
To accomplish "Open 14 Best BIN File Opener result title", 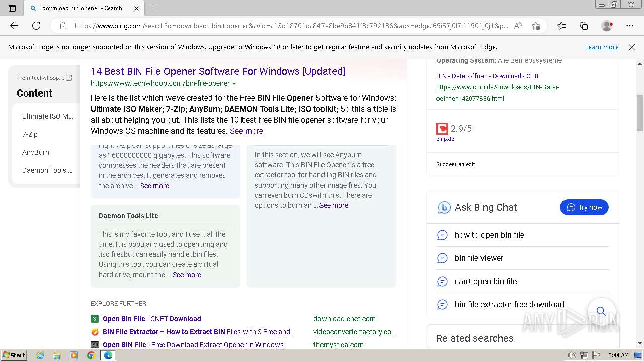I will tap(218, 71).
